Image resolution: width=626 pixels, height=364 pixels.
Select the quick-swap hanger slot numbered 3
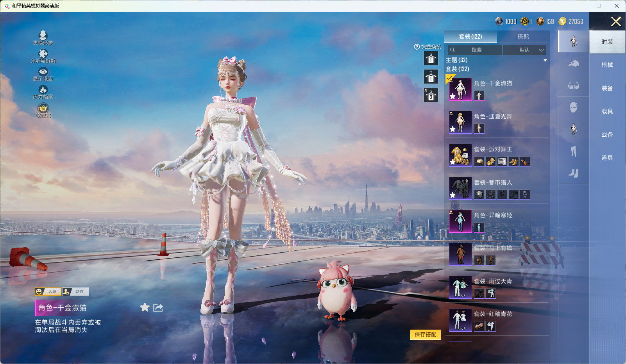point(431,95)
